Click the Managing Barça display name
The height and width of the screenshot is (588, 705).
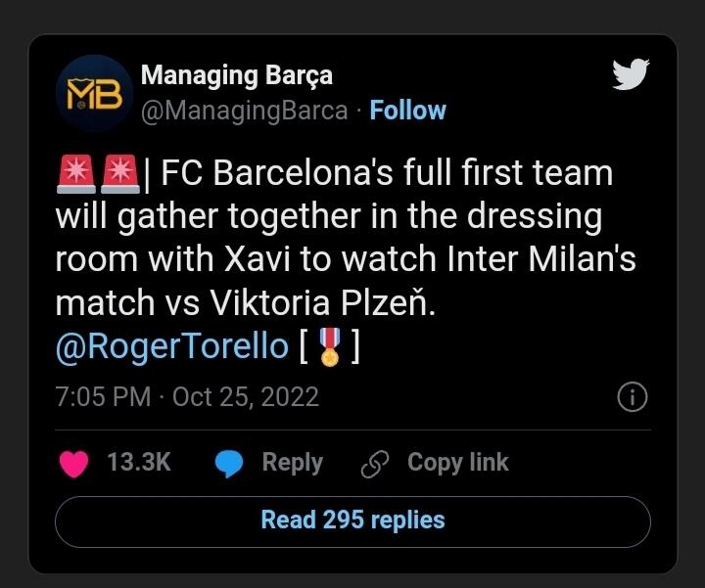(x=237, y=75)
